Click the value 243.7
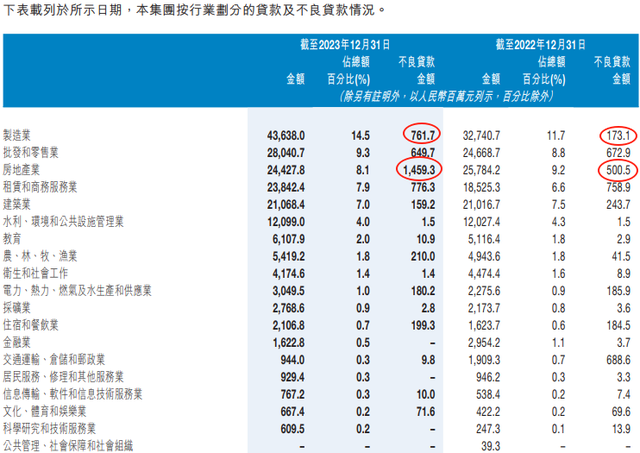The width and height of the screenshot is (640, 453). 618,204
